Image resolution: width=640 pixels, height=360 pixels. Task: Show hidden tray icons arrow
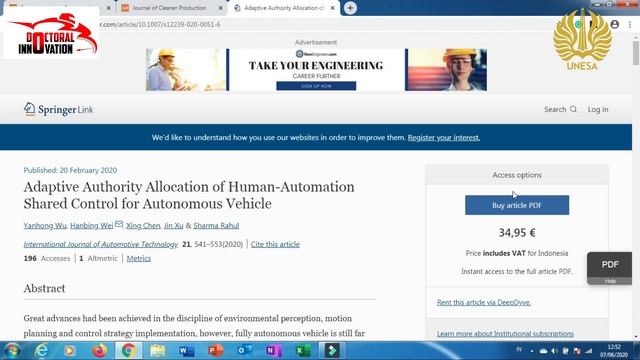(531, 351)
